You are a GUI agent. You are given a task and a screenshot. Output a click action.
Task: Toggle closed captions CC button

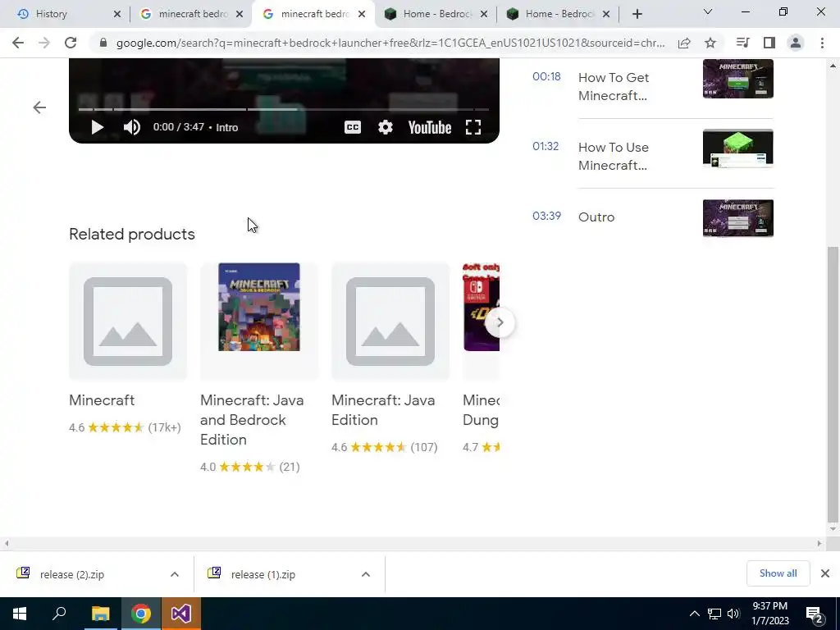pos(353,127)
